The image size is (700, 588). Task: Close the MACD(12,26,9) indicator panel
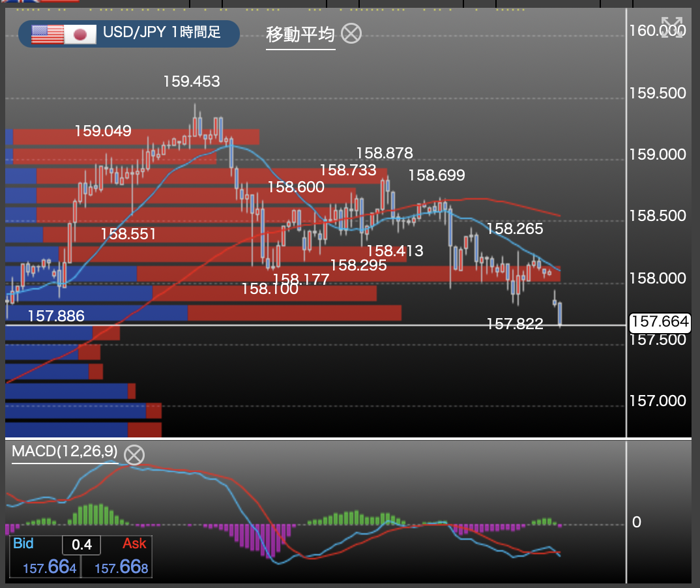(134, 454)
